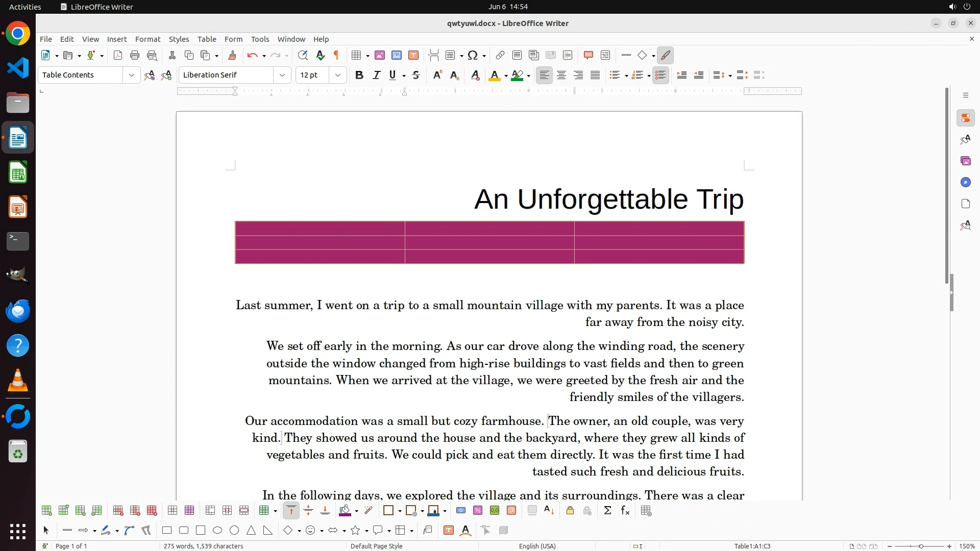Image resolution: width=980 pixels, height=551 pixels.
Task: Toggle Italic formatting
Action: (376, 75)
